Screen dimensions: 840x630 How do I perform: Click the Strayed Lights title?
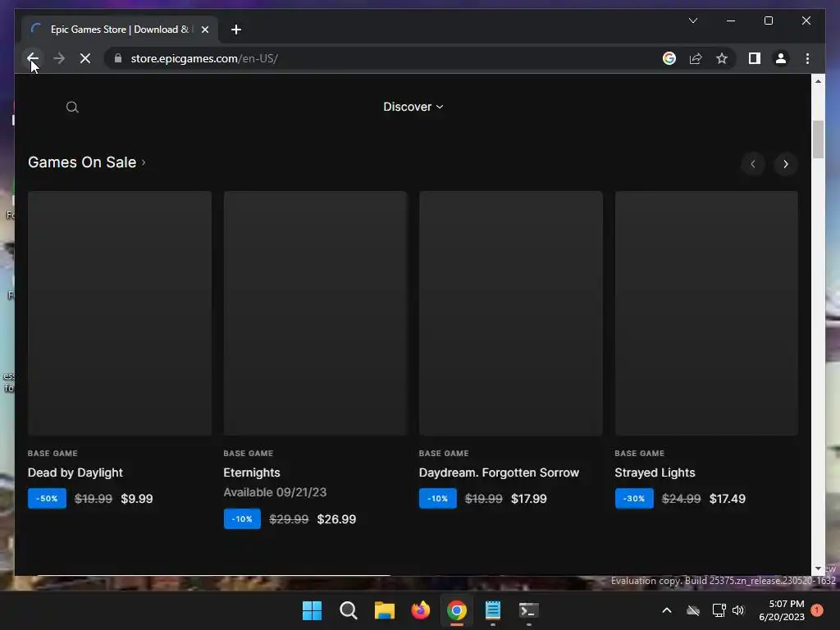point(655,472)
